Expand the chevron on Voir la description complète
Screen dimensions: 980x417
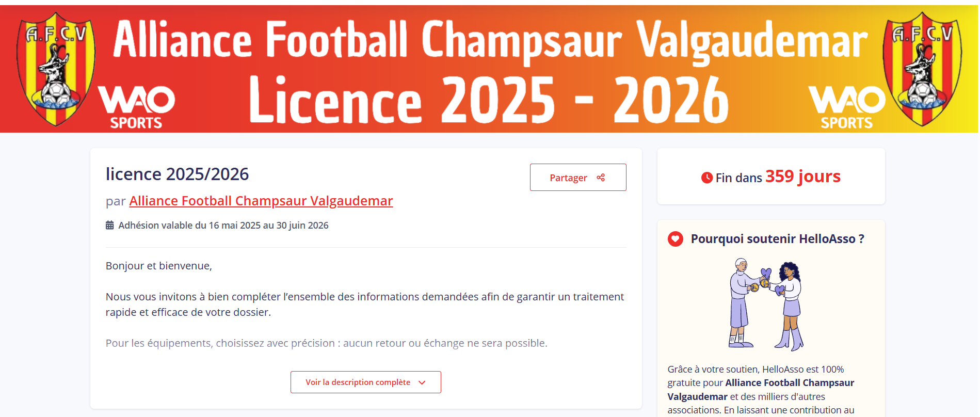[x=422, y=382]
